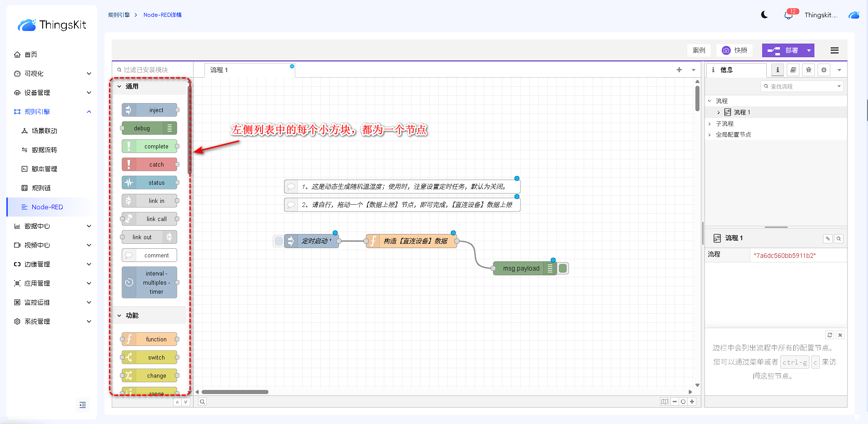Click the 快照 snapshot button
Image resolution: width=868 pixels, height=424 pixels.
734,50
